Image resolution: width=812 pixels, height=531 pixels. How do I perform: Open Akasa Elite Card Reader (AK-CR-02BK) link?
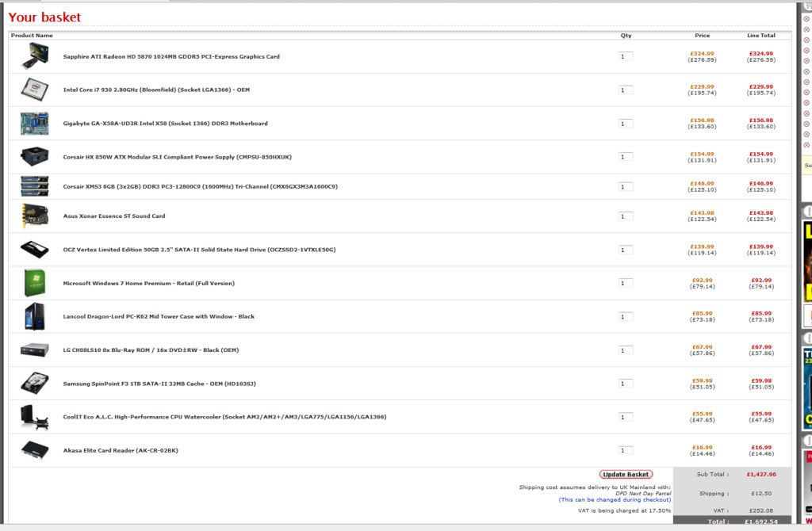[121, 450]
